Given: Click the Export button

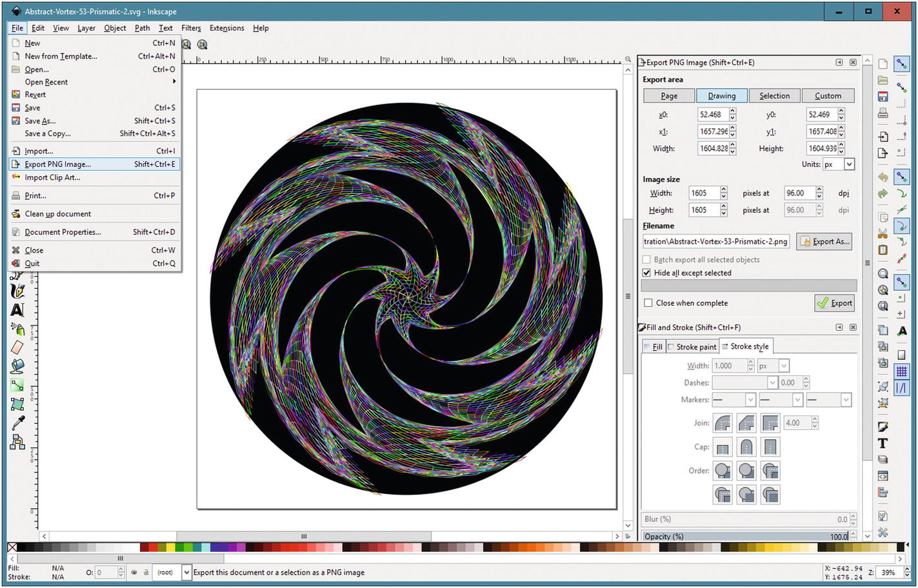Looking at the screenshot, I should 835,303.
